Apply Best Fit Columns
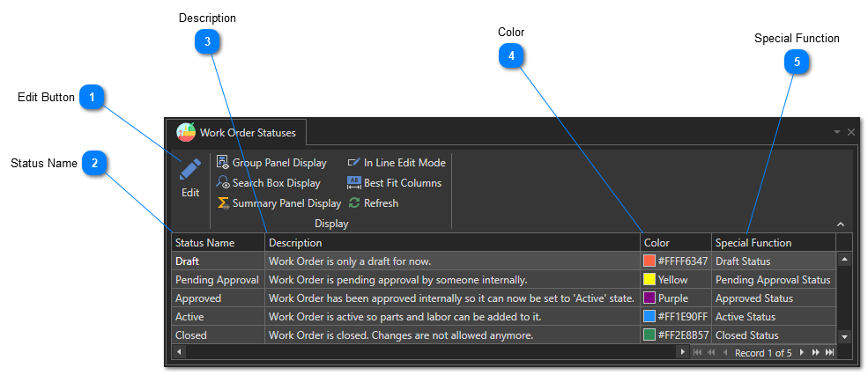 (394, 183)
